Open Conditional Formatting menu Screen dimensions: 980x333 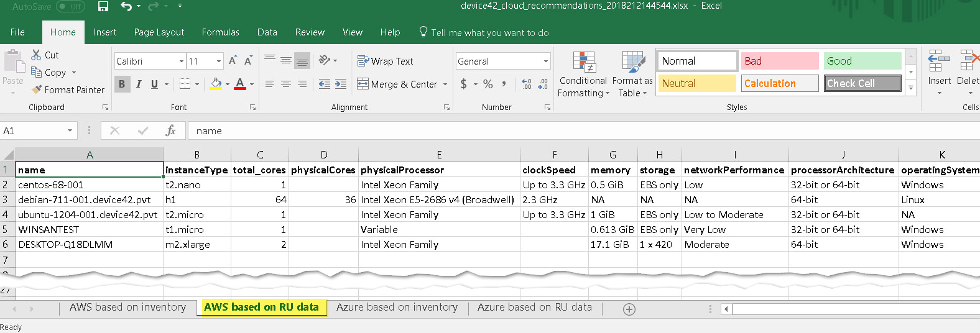pos(583,74)
